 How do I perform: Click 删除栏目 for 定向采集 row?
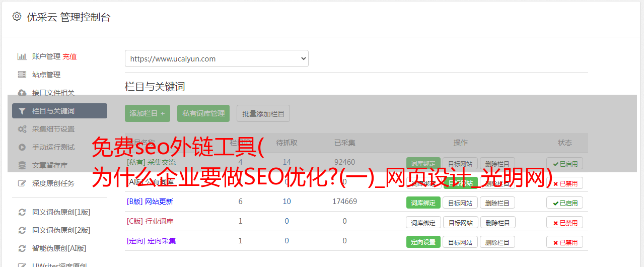(497, 242)
